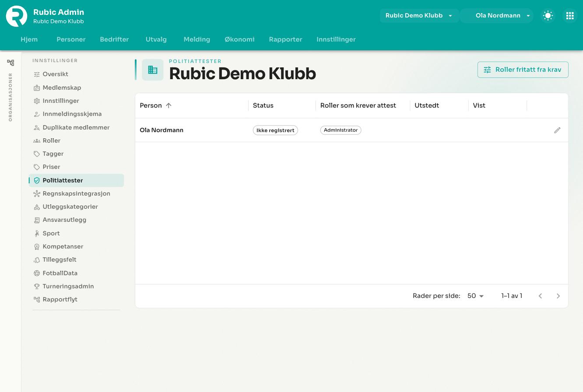Go to previous page arrow in pagination
The height and width of the screenshot is (392, 583).
click(x=540, y=296)
